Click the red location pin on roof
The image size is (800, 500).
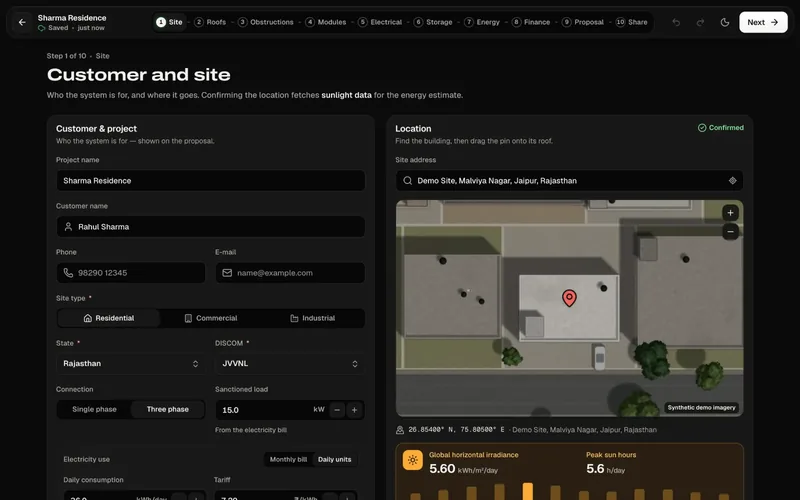pyautogui.click(x=569, y=298)
